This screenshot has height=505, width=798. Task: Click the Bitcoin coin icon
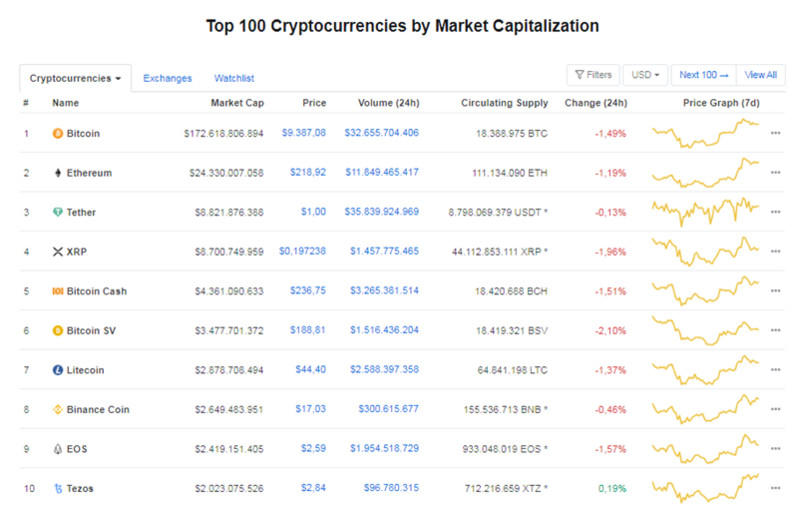57,133
